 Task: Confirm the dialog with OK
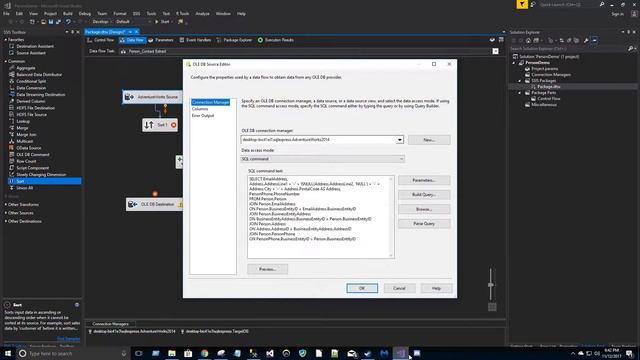coord(362,288)
